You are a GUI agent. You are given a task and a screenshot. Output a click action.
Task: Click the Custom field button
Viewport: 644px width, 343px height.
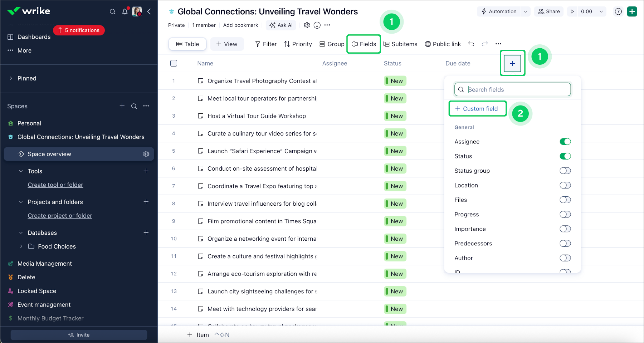click(477, 109)
